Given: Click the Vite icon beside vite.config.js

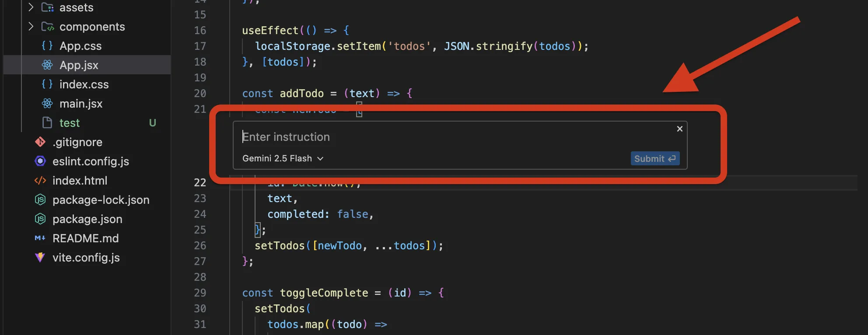Looking at the screenshot, I should (x=40, y=258).
